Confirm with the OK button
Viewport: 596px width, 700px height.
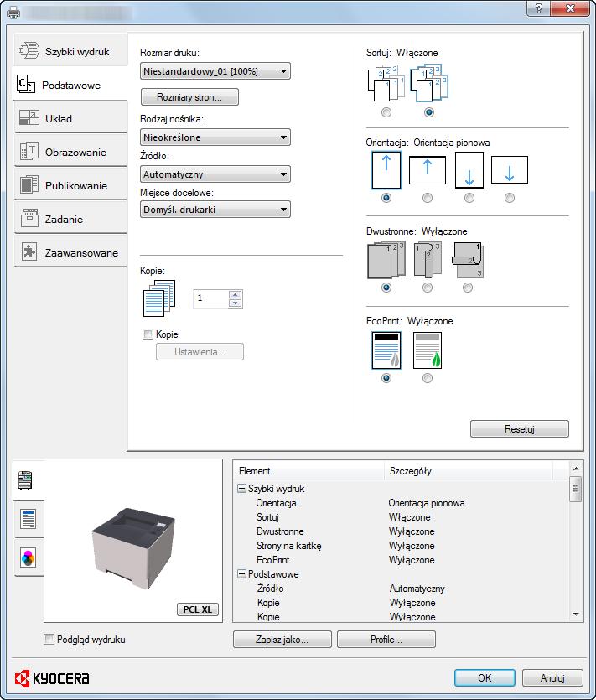pos(485,677)
